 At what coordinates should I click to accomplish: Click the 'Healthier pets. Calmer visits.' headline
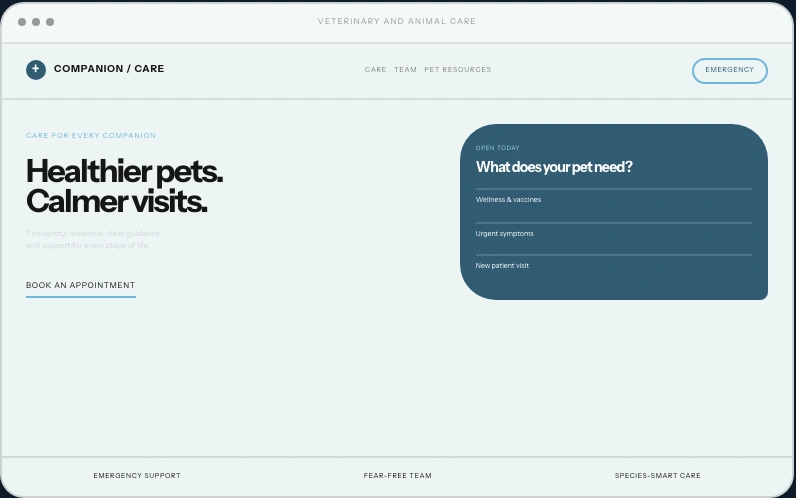[x=124, y=186]
